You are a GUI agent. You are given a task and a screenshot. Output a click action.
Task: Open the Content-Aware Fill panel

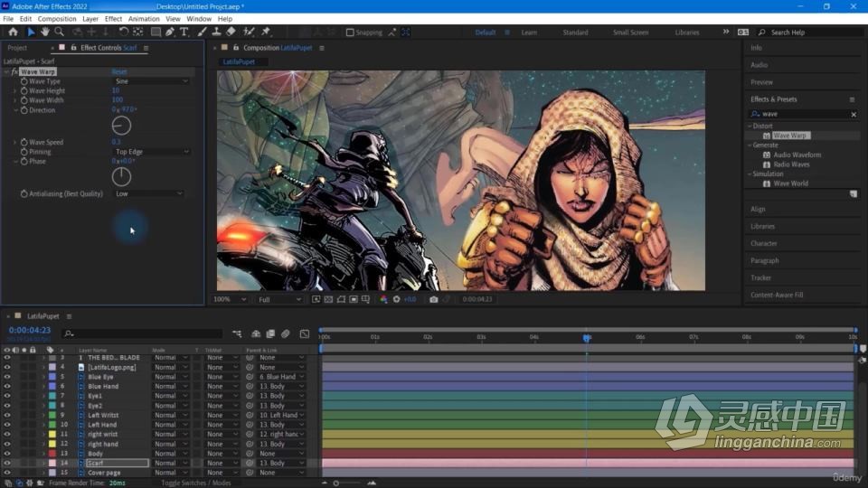point(777,295)
